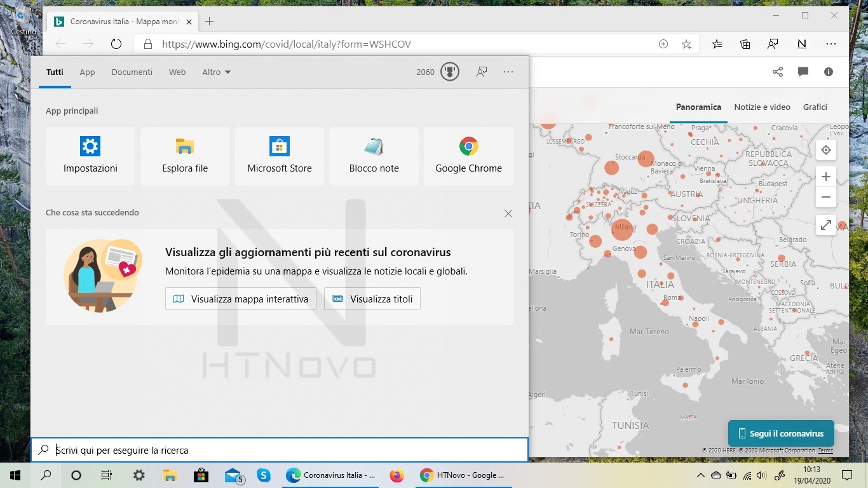The image size is (868, 488).
Task: Click the Segui il coronavirus button
Action: tap(781, 433)
